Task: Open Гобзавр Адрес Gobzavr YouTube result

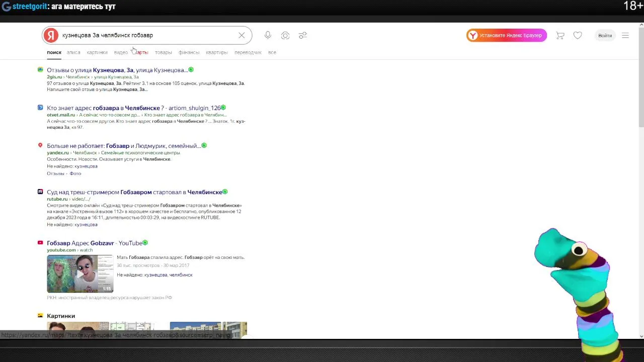Action: [95, 243]
